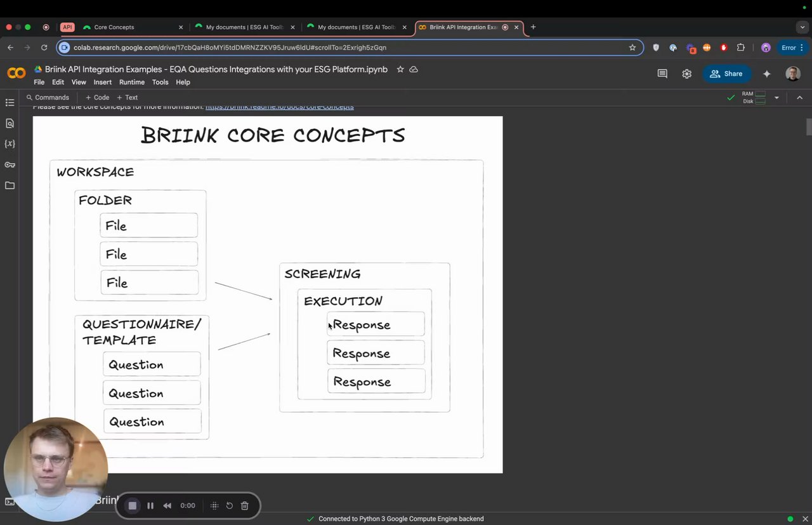Open the Files folder sidebar panel
This screenshot has width=812, height=525.
(10, 185)
